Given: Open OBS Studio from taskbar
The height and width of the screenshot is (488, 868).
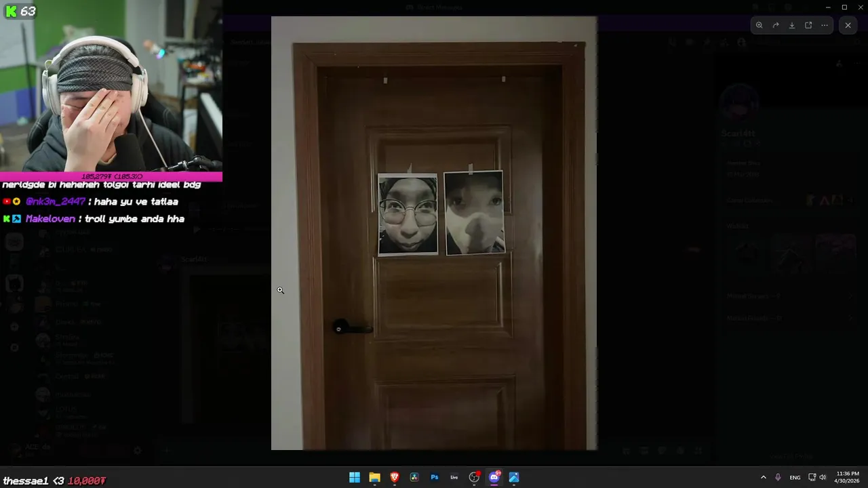Looking at the screenshot, I should pos(474,477).
